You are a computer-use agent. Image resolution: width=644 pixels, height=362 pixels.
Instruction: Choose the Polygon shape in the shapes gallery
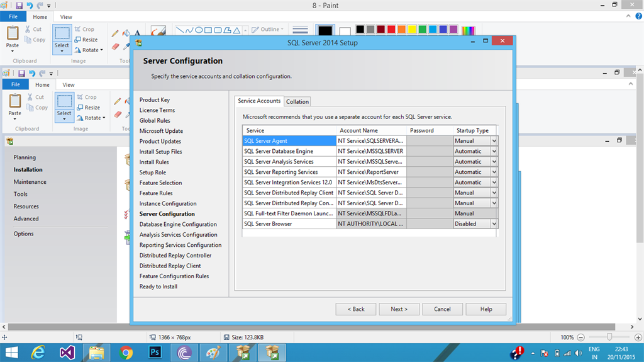click(227, 30)
